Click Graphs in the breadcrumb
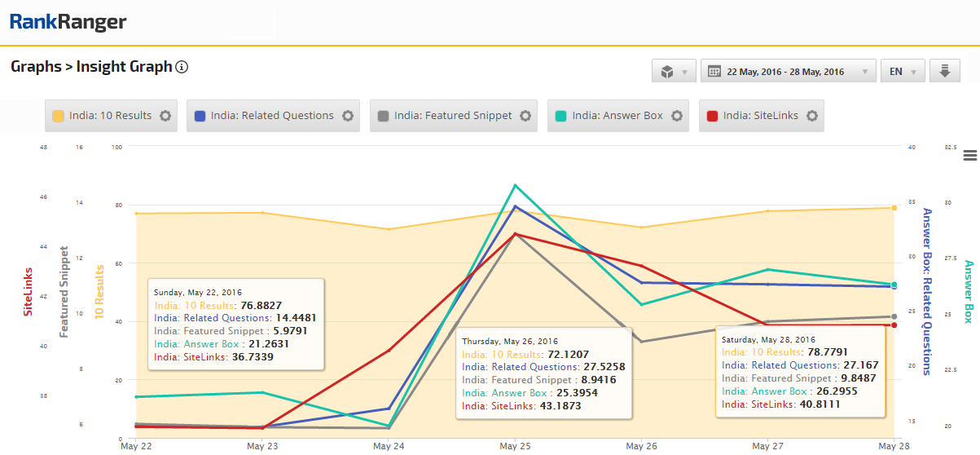This screenshot has height=455, width=980. tap(36, 67)
